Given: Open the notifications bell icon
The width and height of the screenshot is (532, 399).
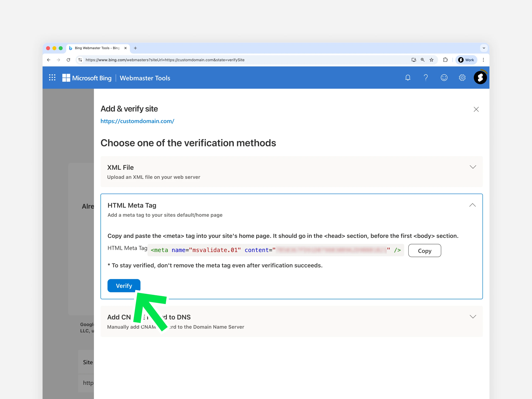Looking at the screenshot, I should pos(408,78).
